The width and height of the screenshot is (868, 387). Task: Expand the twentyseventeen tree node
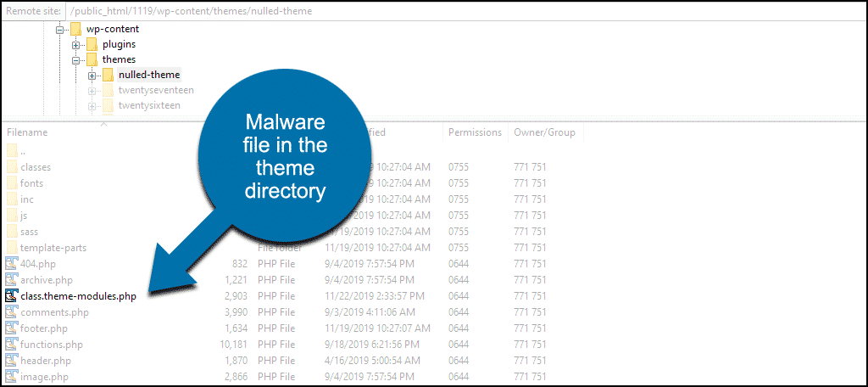pyautogui.click(x=92, y=90)
